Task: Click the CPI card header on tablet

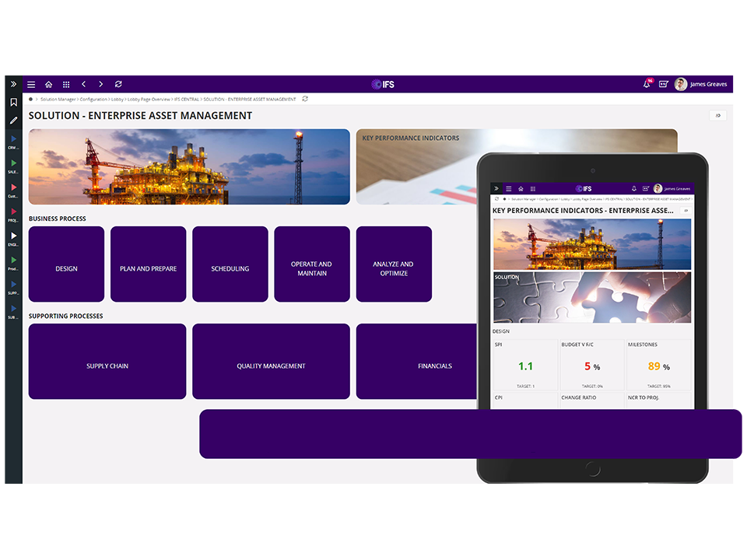Action: click(x=498, y=397)
